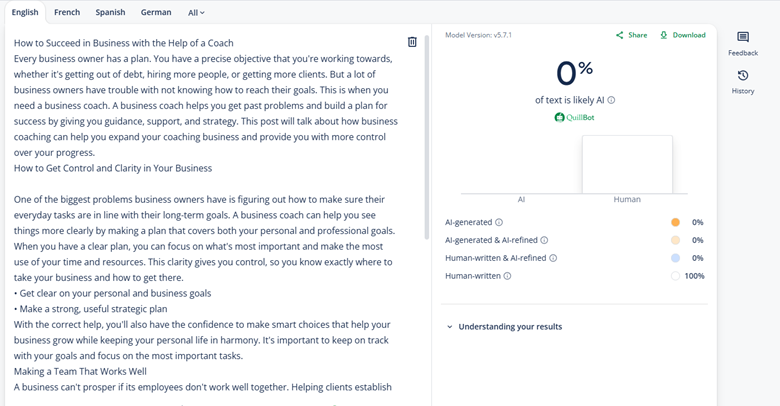Viewport: 780px width, 406px height.
Task: Click the Share icon
Action: click(x=621, y=35)
